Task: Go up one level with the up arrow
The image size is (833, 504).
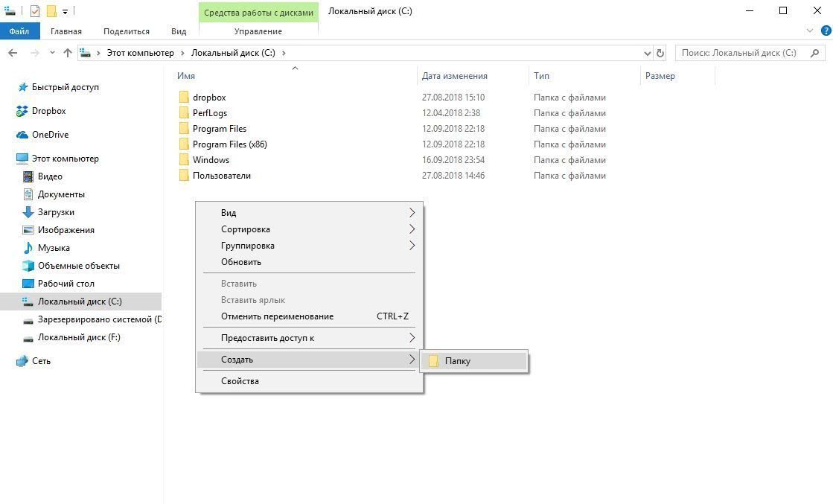Action: [68, 53]
